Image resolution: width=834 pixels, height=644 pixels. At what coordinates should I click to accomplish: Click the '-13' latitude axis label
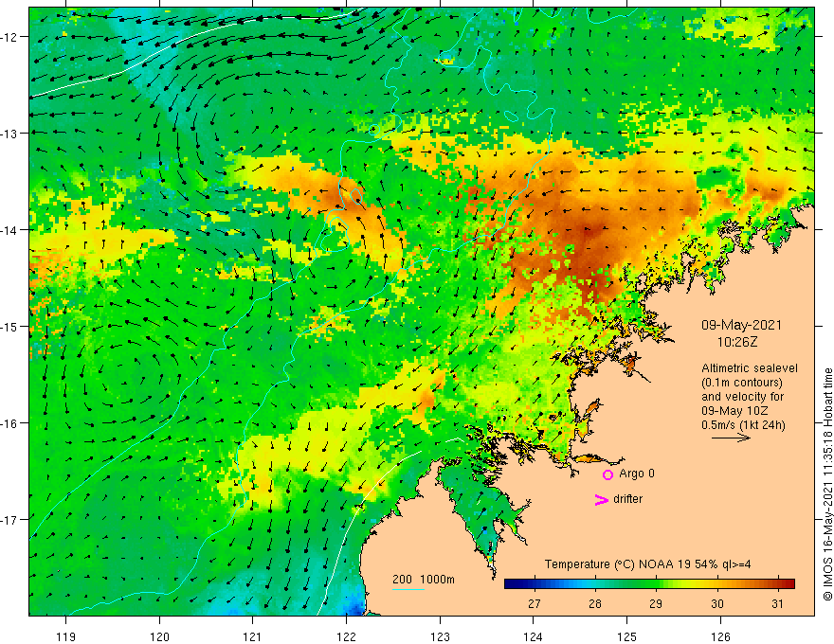pos(9,133)
